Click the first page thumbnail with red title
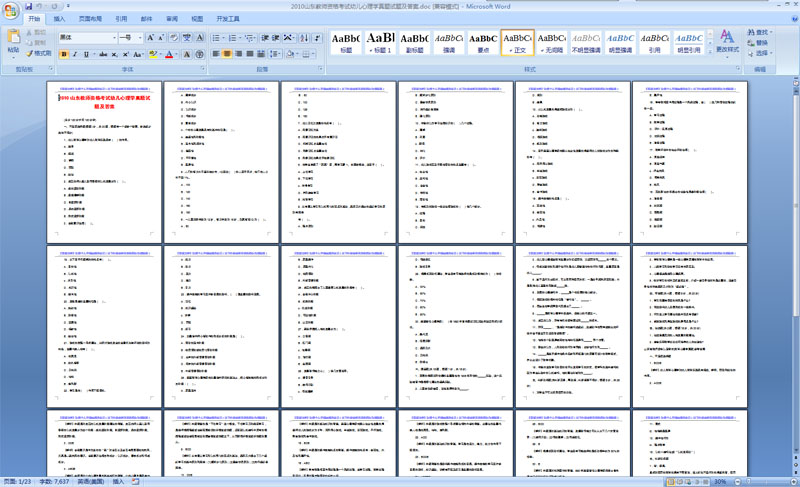The width and height of the screenshot is (800, 487). [x=104, y=162]
